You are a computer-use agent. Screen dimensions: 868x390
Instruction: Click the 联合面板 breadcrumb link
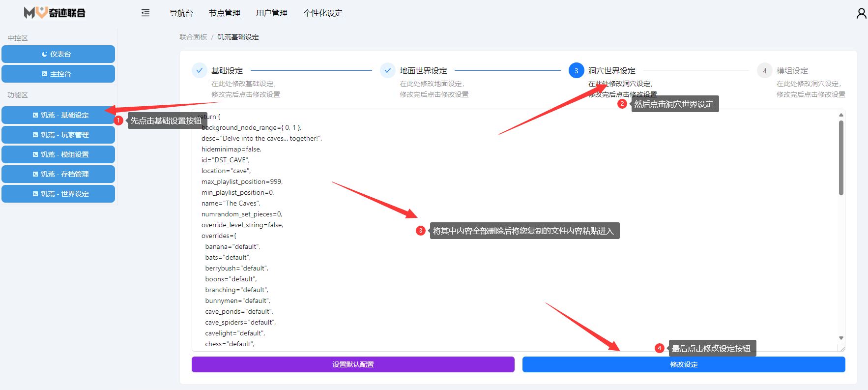click(193, 37)
